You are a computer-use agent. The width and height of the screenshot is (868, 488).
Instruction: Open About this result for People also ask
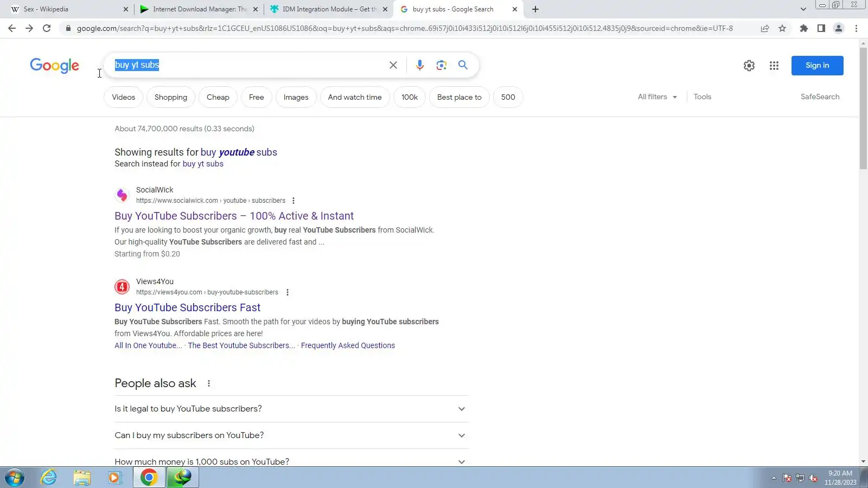coord(209,383)
